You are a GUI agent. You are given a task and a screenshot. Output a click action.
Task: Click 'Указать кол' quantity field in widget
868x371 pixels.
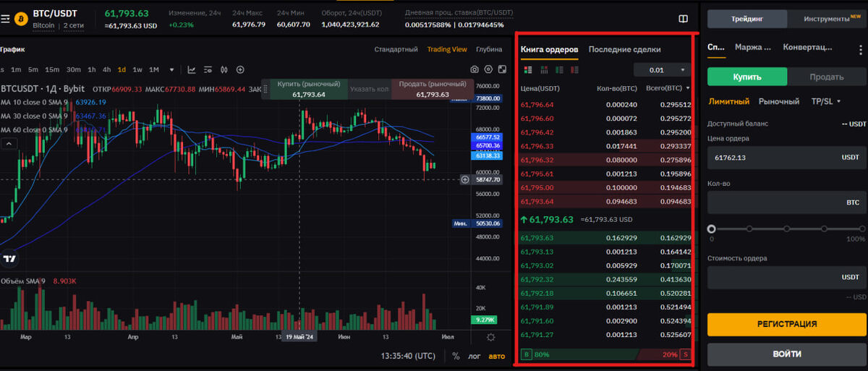(369, 90)
